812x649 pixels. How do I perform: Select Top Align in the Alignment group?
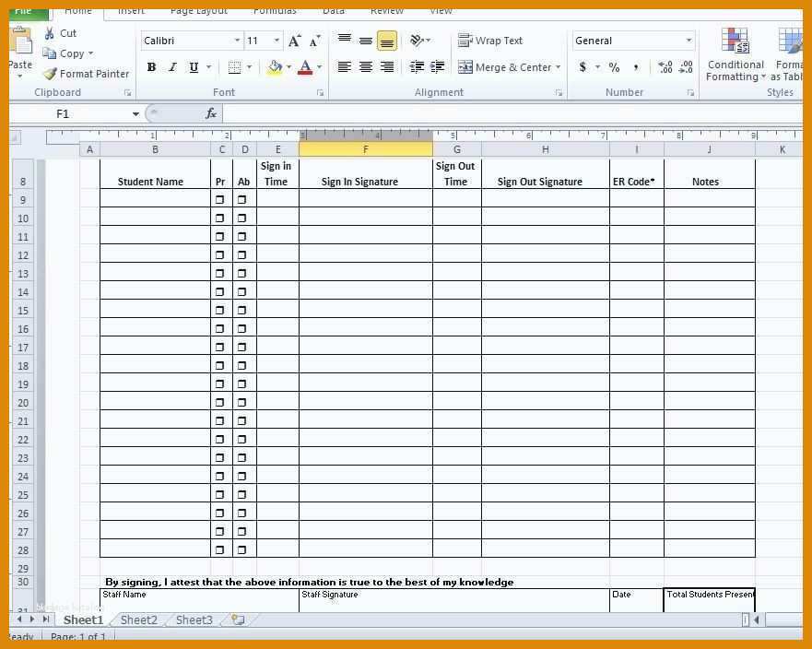coord(345,40)
